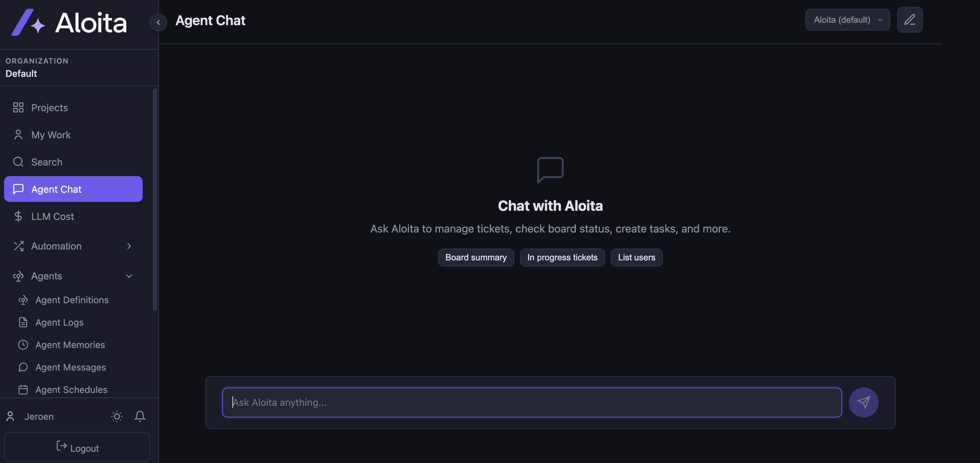Open Agent Definitions
Image resolution: width=980 pixels, height=463 pixels.
pos(72,300)
